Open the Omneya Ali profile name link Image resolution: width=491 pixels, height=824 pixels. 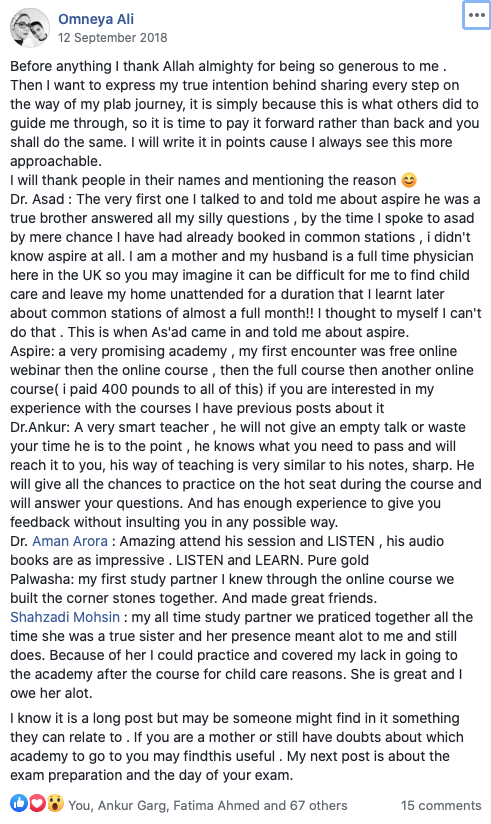(96, 19)
